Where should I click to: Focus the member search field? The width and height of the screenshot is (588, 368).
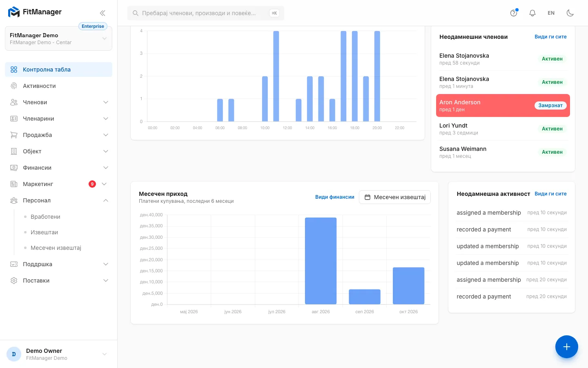click(x=206, y=13)
